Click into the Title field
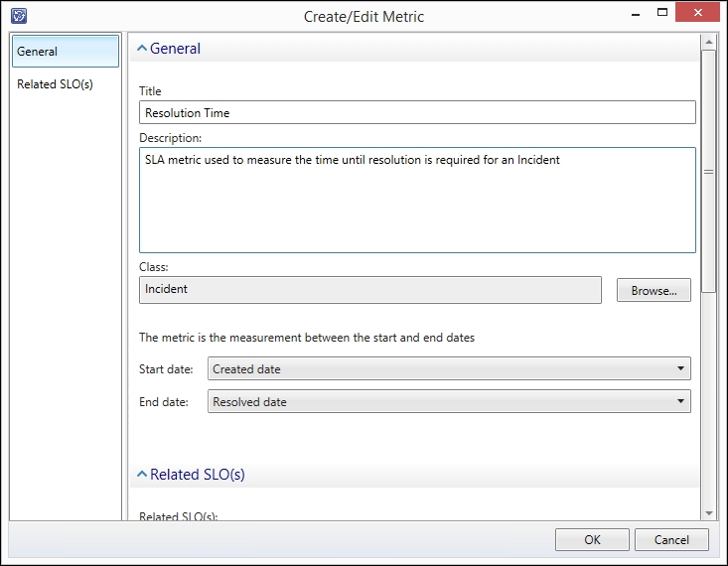This screenshot has height=566, width=728. click(417, 112)
